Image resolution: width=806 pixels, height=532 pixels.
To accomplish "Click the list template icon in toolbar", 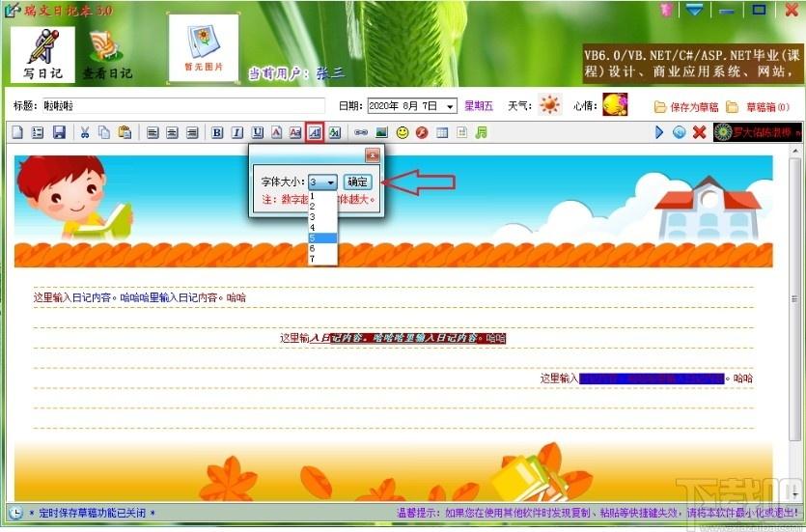I will [38, 132].
